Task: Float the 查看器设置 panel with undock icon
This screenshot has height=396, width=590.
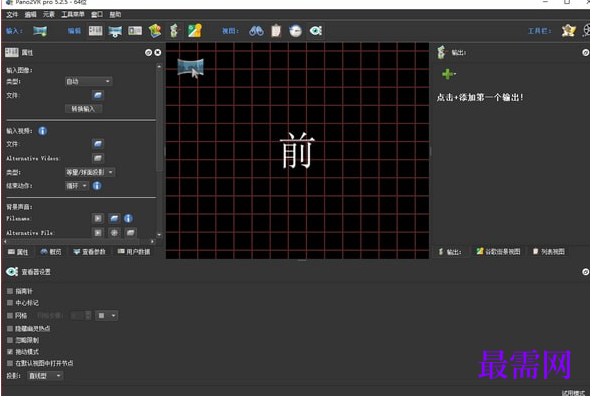Action: coord(585,272)
